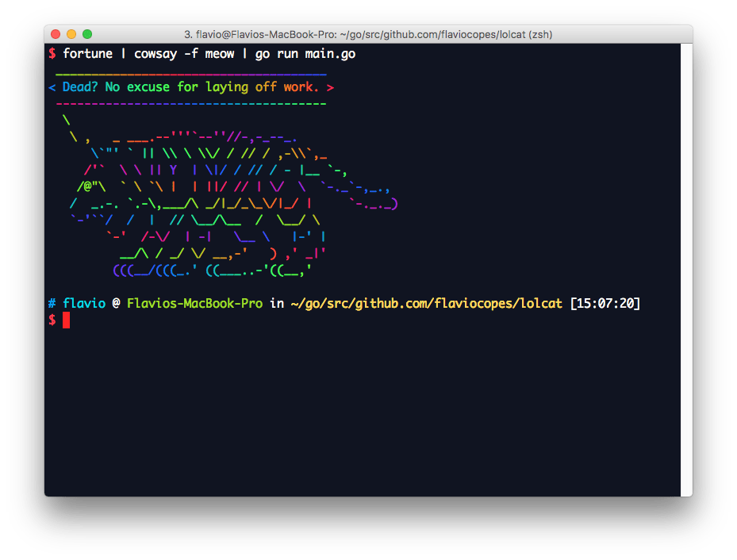Click the "<" at the speech bubble start
Screen dimensions: 737x560
pyautogui.click(x=52, y=87)
